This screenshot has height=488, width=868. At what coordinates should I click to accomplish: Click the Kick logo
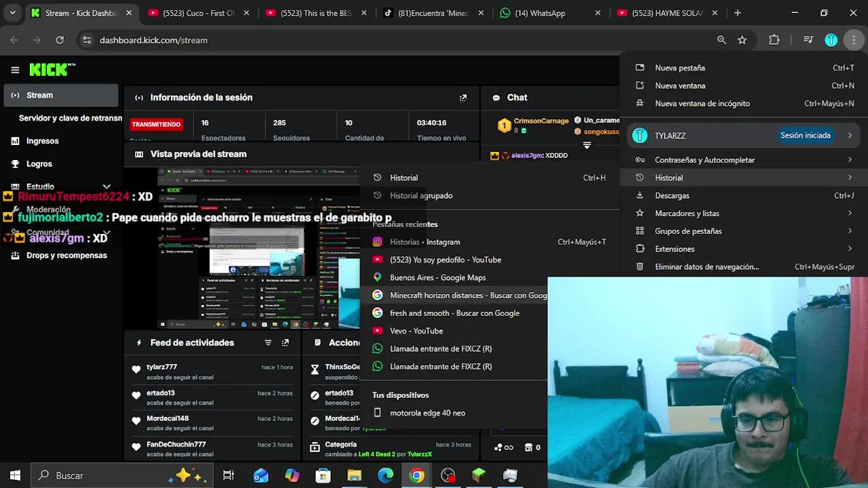point(52,69)
